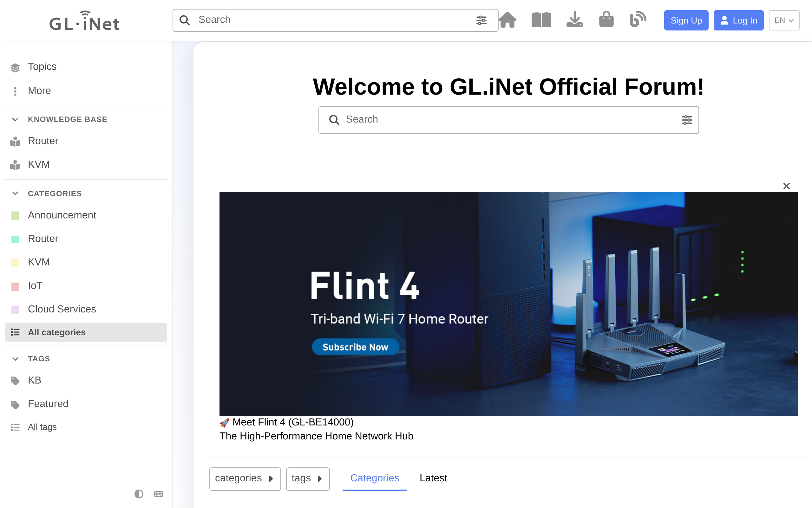Open the Router category with teal swatch
Screen dimensions: 812x508
[86, 239]
